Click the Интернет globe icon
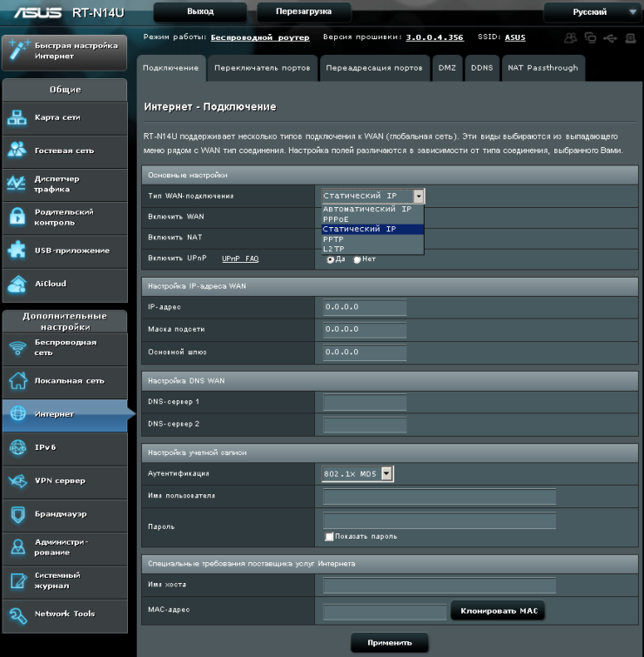The height and width of the screenshot is (657, 644). coord(17,413)
